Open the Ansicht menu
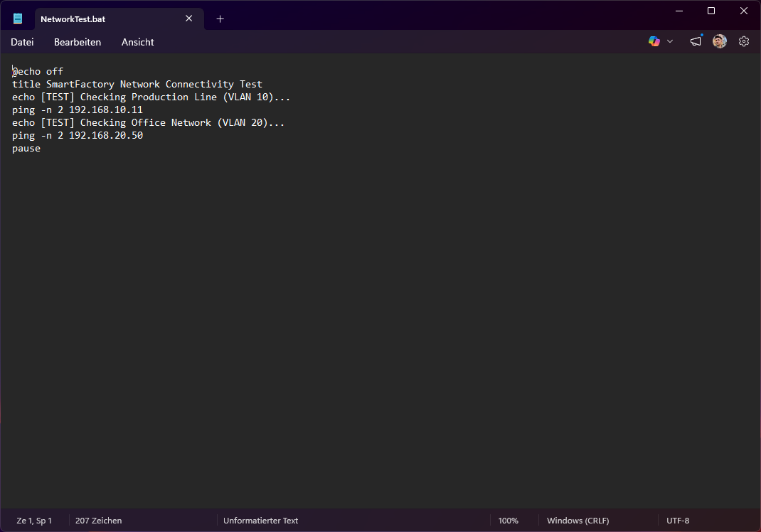The width and height of the screenshot is (761, 532). pos(138,42)
